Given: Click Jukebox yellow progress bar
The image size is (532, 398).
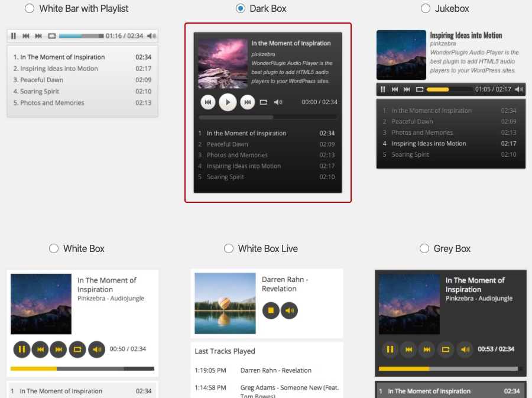Looking at the screenshot, I should [438, 89].
